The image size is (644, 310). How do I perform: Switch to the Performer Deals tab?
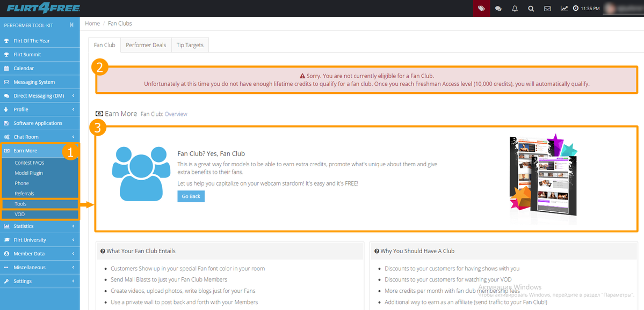coord(146,45)
